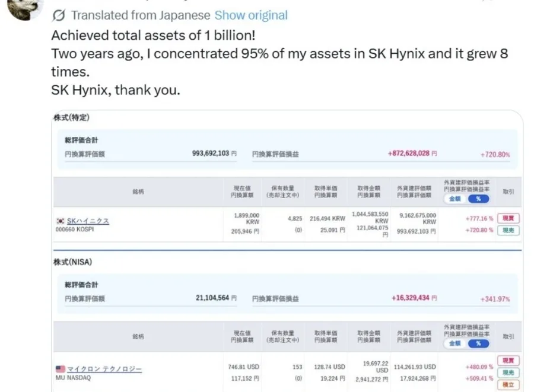Click the 積立 button for Micron
The width and height of the screenshot is (534, 392).
pyautogui.click(x=508, y=385)
